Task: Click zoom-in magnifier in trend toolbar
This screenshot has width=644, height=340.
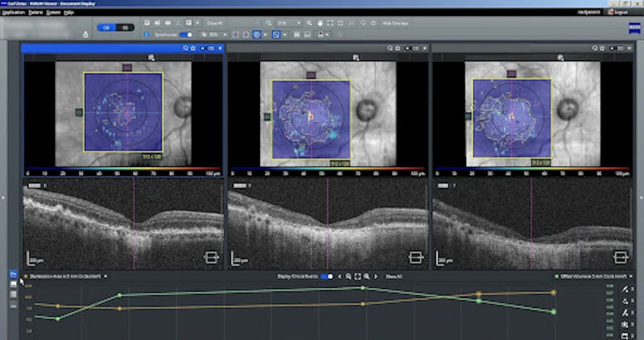Action: [x=367, y=277]
